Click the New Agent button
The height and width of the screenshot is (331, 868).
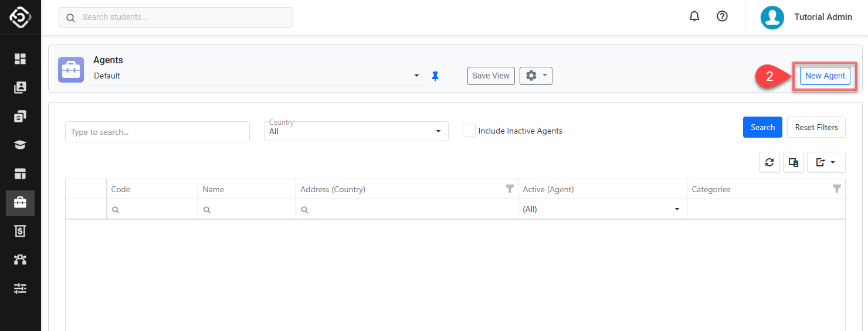point(825,76)
